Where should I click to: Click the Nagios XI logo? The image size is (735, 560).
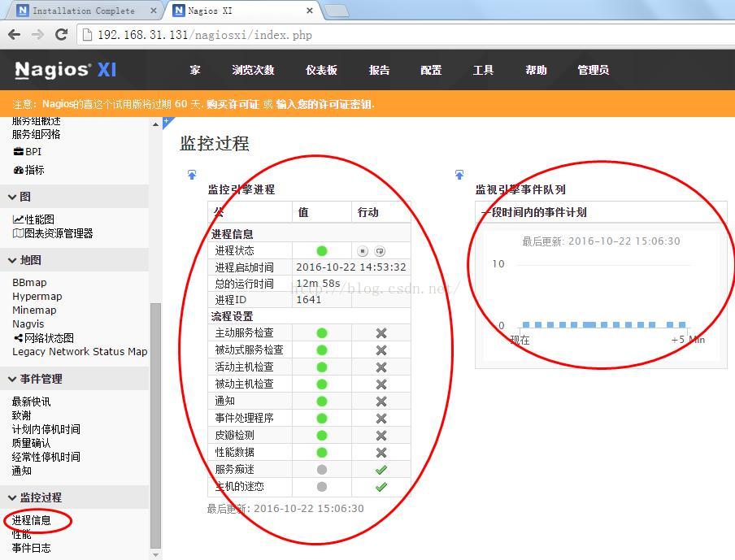pos(66,70)
